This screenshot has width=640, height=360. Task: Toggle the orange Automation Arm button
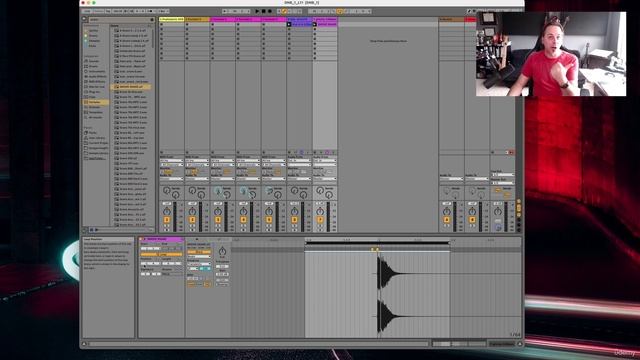(284, 11)
